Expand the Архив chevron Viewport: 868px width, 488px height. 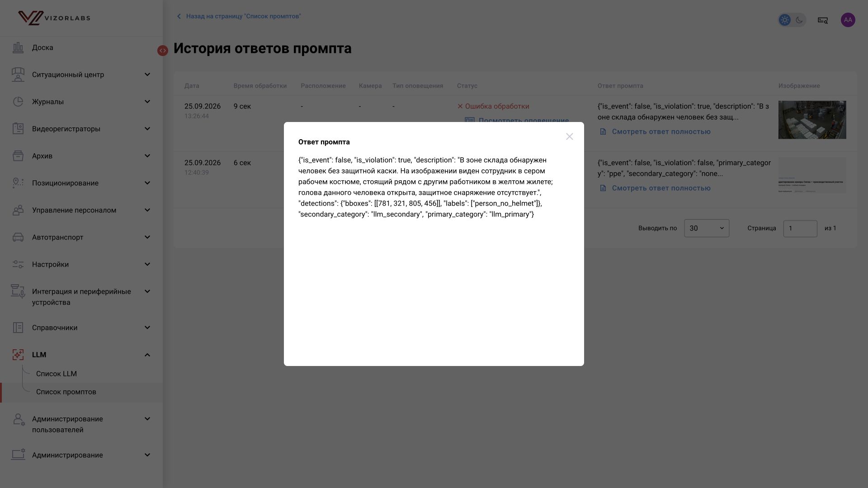pyautogui.click(x=147, y=156)
